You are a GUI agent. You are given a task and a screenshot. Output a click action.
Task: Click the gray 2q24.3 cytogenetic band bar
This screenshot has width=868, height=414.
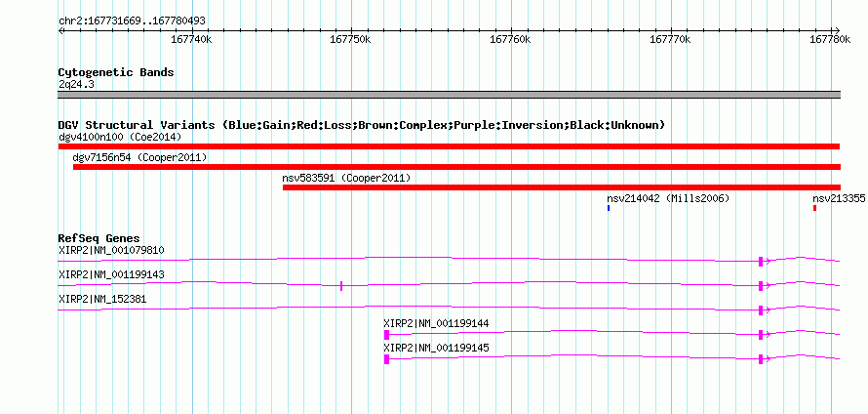[x=449, y=95]
